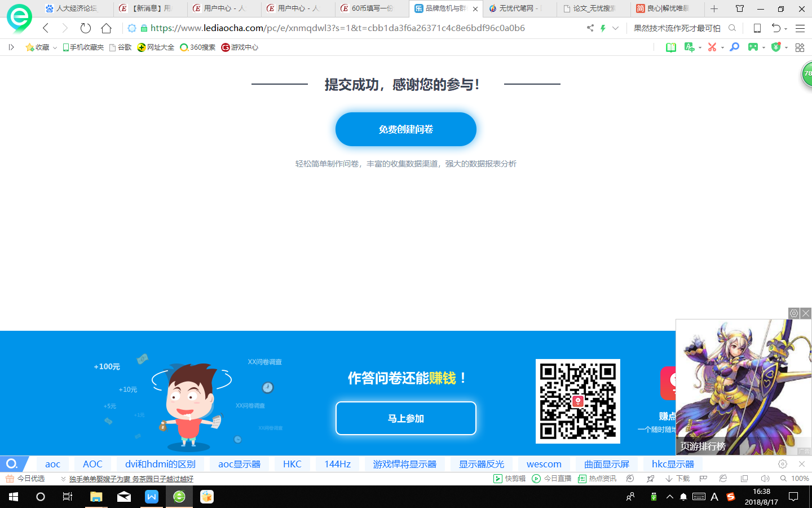812x508 pixels.
Task: Open the 下载 downloads manager
Action: 678,479
